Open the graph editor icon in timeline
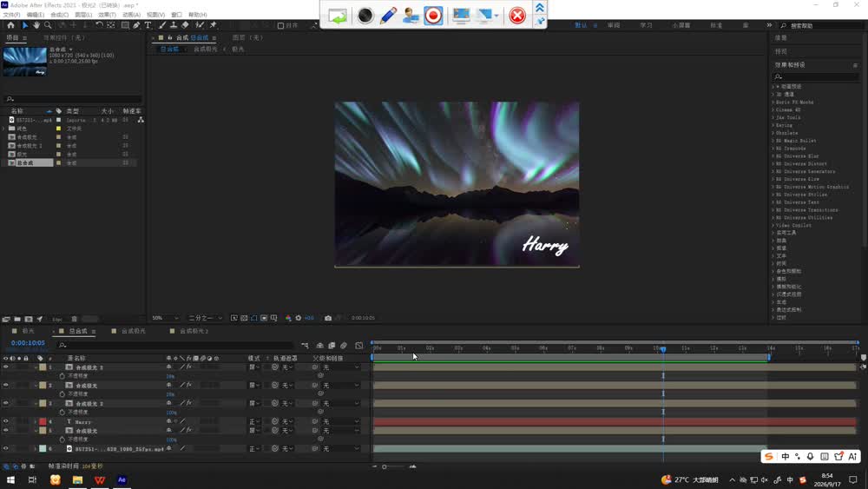The width and height of the screenshot is (868, 489). coord(358,346)
